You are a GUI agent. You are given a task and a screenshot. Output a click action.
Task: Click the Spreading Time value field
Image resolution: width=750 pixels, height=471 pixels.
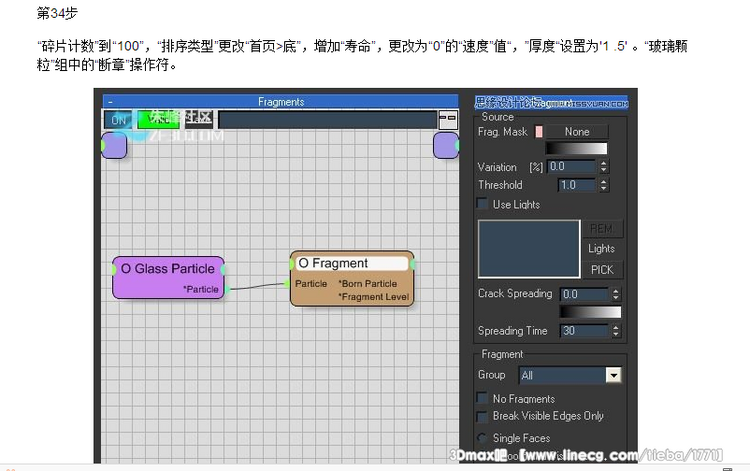tap(584, 330)
